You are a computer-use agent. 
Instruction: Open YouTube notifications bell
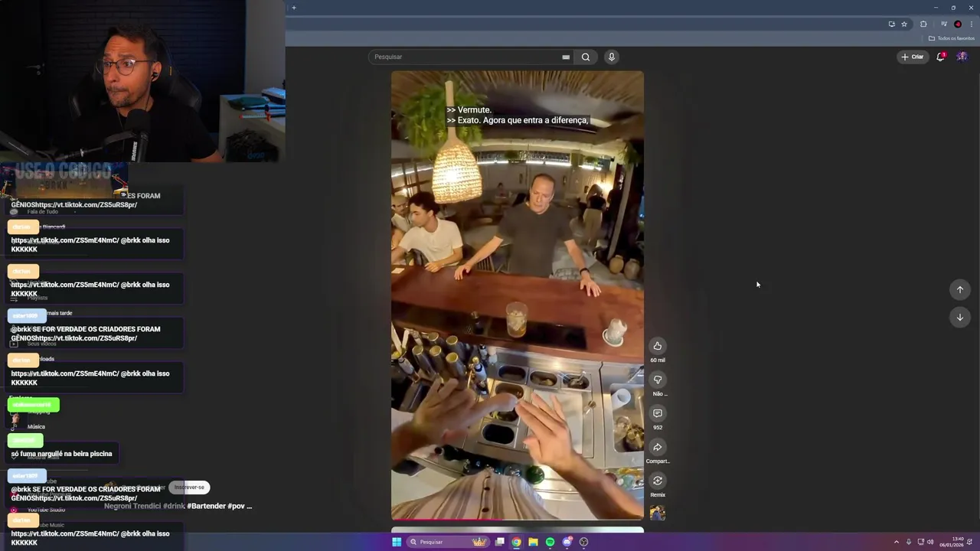coord(940,57)
